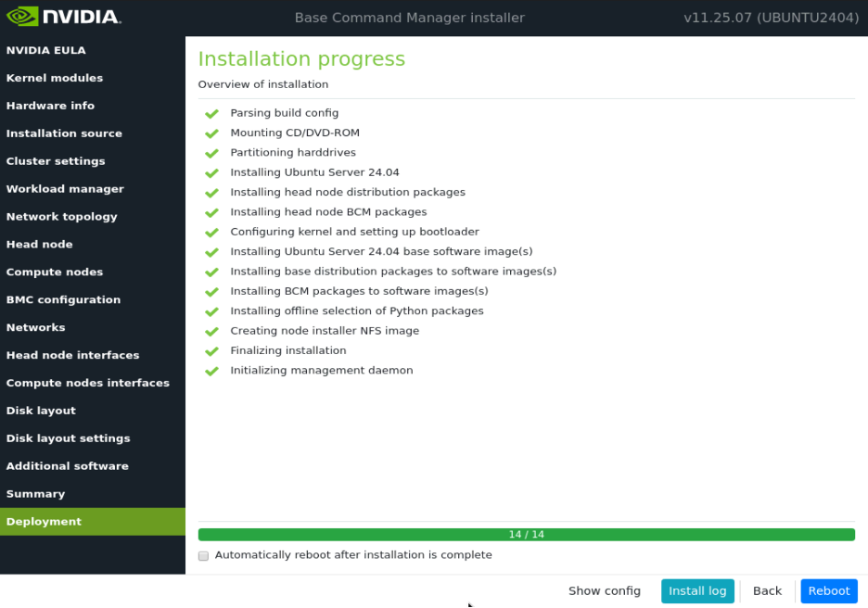
Task: Click the green check for Partitioning harddrives
Action: point(211,153)
